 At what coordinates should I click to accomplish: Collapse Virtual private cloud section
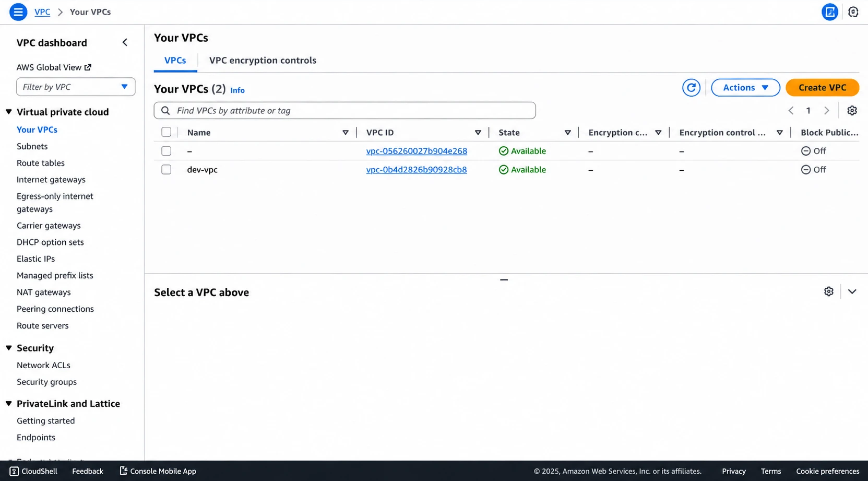(x=9, y=112)
